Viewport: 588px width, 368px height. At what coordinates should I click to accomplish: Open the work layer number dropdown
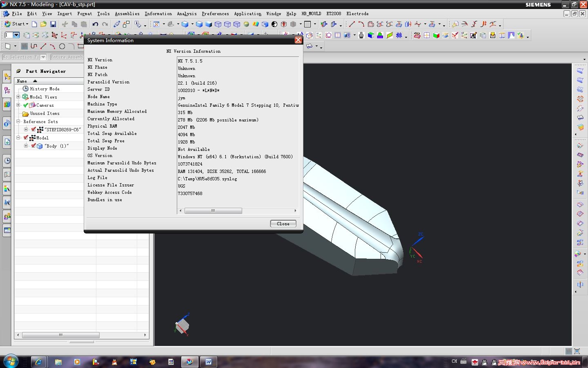pyautogui.click(x=16, y=36)
